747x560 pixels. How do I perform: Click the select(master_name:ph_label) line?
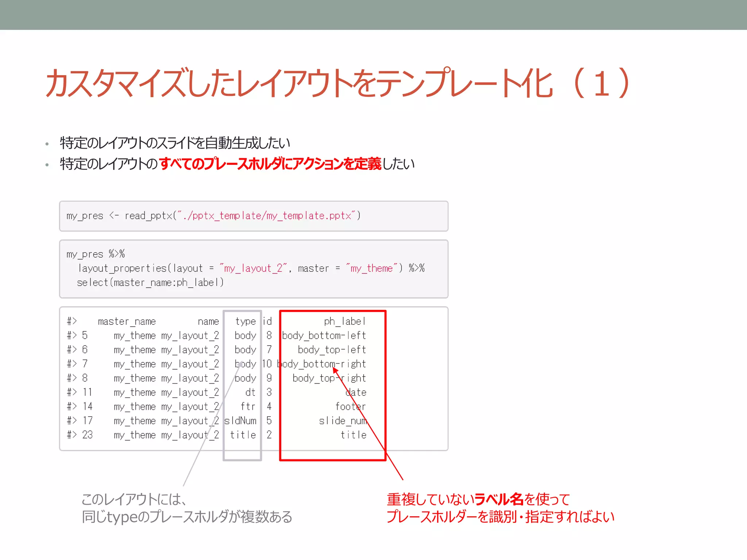pos(150,283)
